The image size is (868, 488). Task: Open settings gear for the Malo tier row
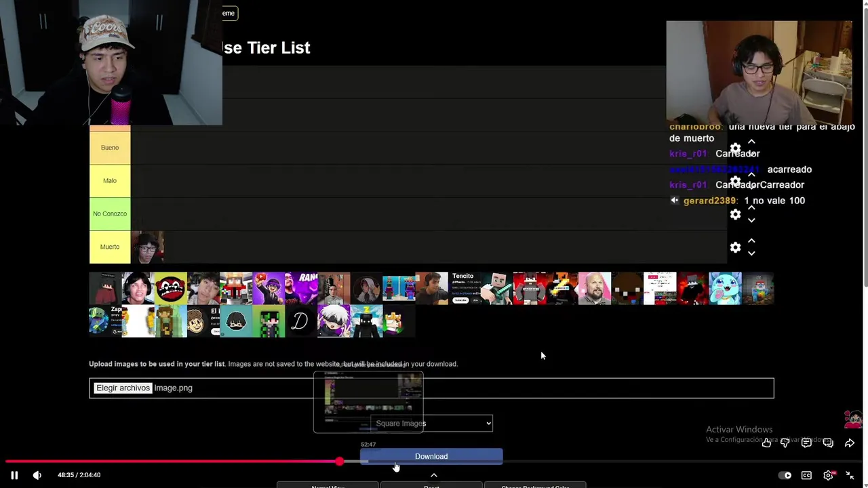(736, 182)
